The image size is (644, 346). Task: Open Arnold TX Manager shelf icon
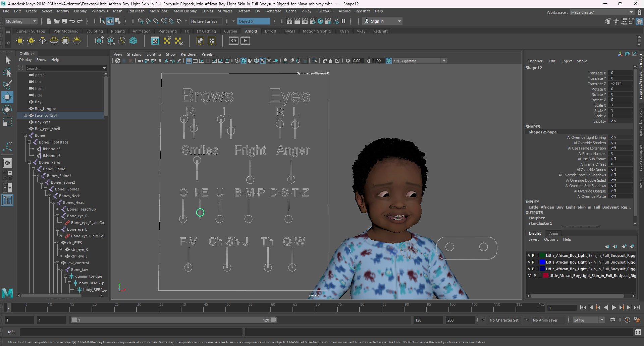[155, 41]
